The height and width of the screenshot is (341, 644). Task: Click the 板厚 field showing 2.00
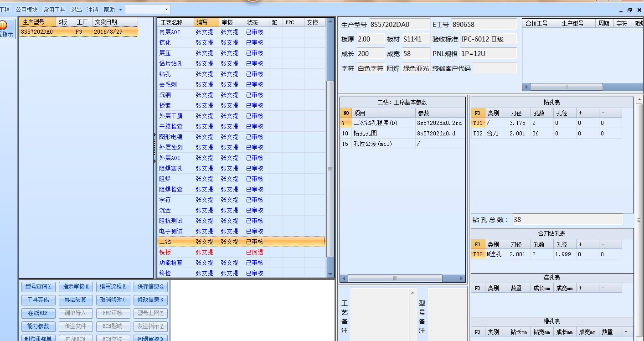click(370, 39)
